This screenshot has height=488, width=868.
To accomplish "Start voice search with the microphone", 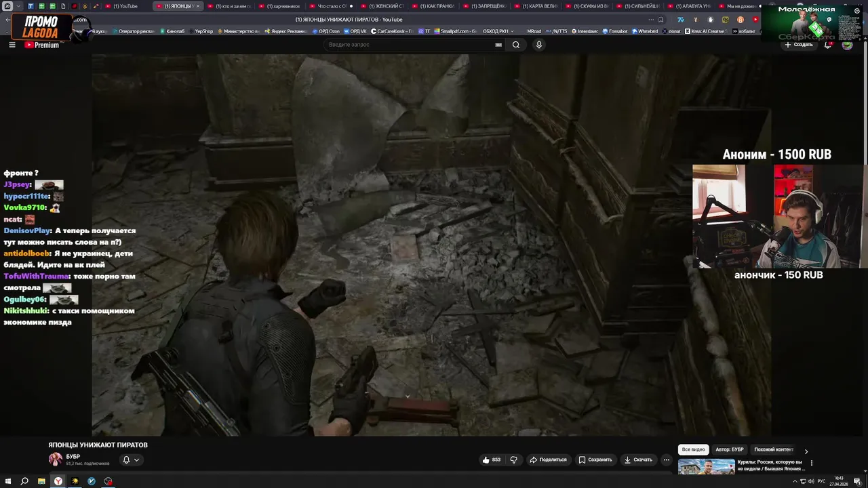I will (539, 45).
